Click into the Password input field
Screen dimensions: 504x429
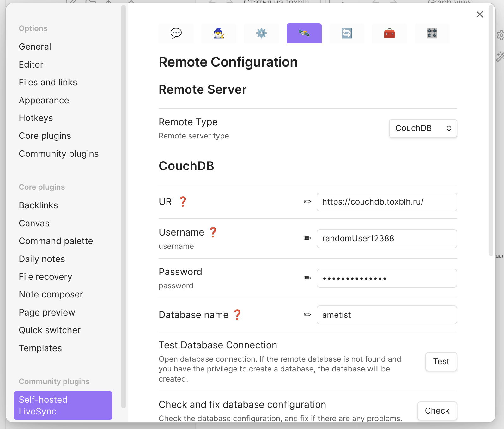387,278
